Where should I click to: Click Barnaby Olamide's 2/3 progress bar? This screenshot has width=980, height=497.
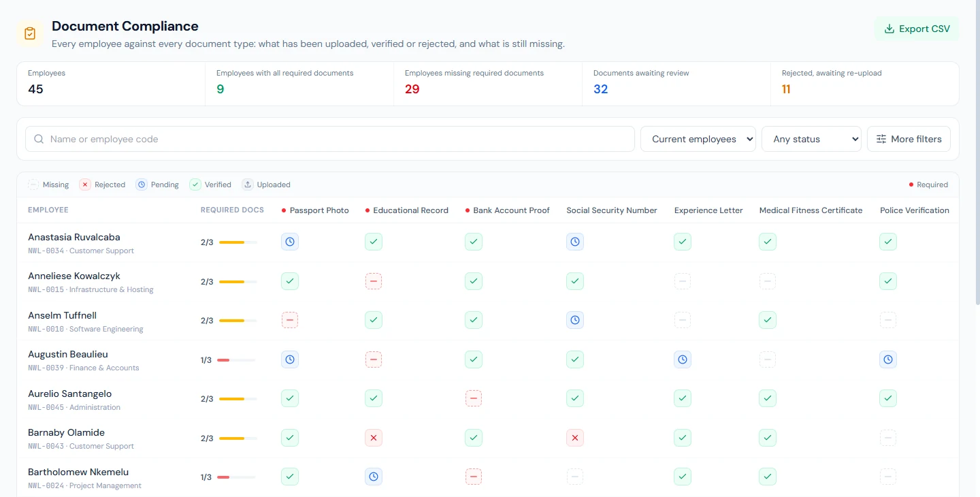pyautogui.click(x=238, y=438)
